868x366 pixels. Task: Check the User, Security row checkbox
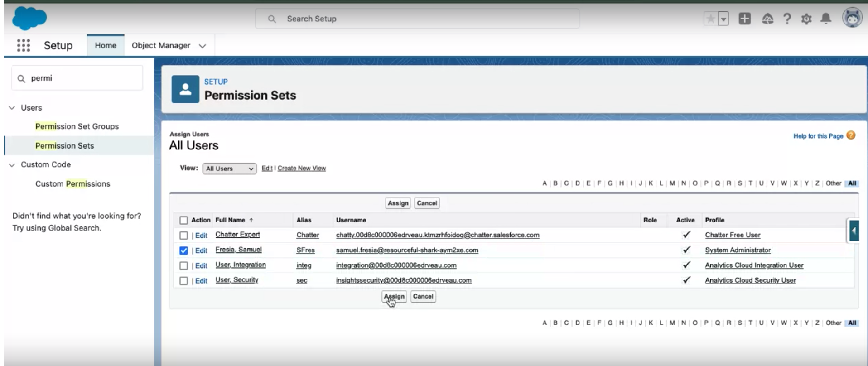183,281
